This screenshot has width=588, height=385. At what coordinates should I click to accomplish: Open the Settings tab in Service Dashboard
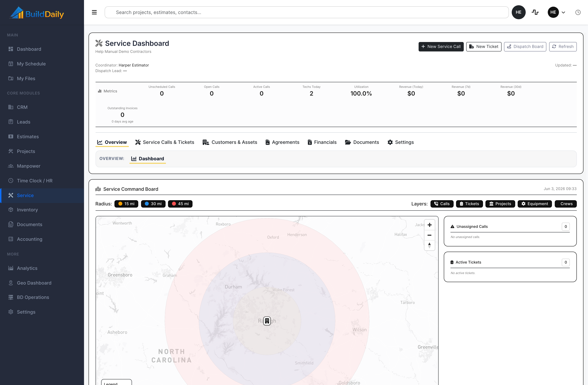pyautogui.click(x=400, y=142)
